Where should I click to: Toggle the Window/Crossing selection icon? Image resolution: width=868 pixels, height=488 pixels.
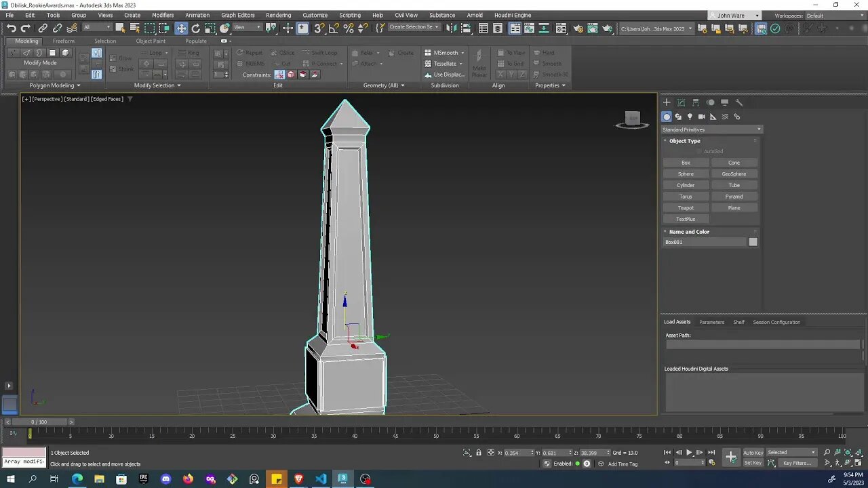(x=164, y=28)
